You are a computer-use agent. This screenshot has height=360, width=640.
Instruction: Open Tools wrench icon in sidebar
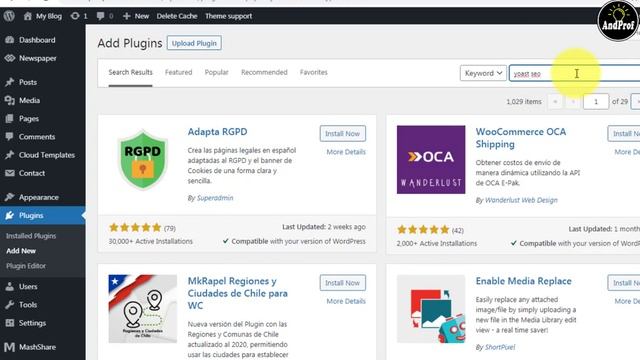coord(10,304)
